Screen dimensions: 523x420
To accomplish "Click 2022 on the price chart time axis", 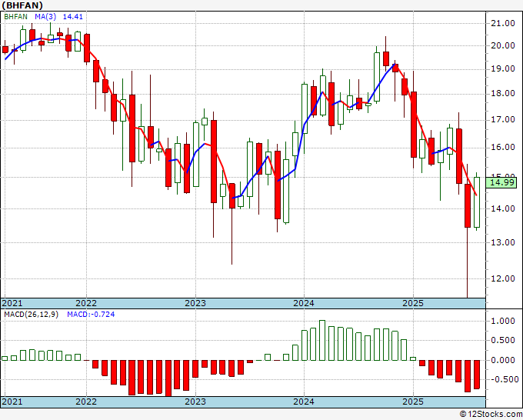I will tap(86, 303).
